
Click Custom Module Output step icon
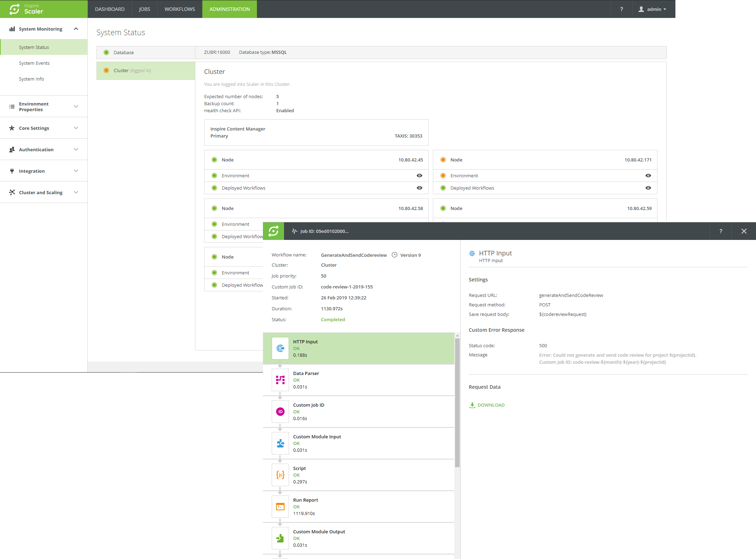[x=280, y=538]
